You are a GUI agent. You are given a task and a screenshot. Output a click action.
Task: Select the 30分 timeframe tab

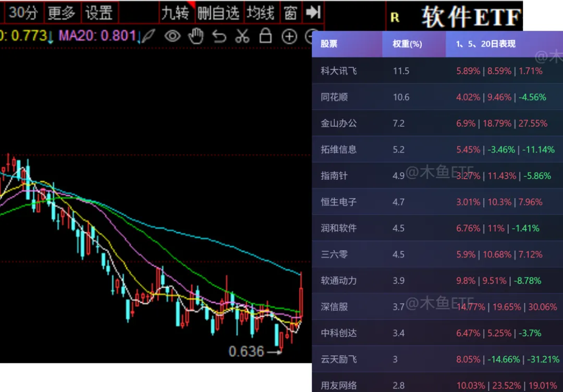click(23, 13)
